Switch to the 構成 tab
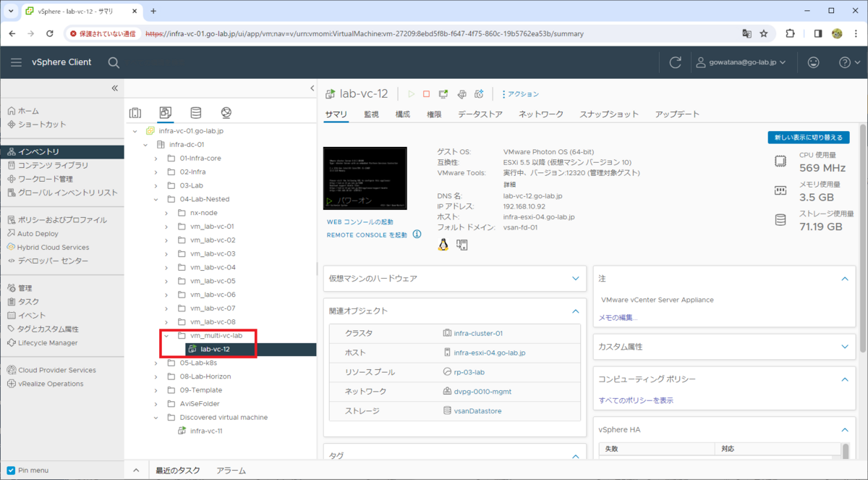Viewport: 868px width, 480px height. click(403, 114)
